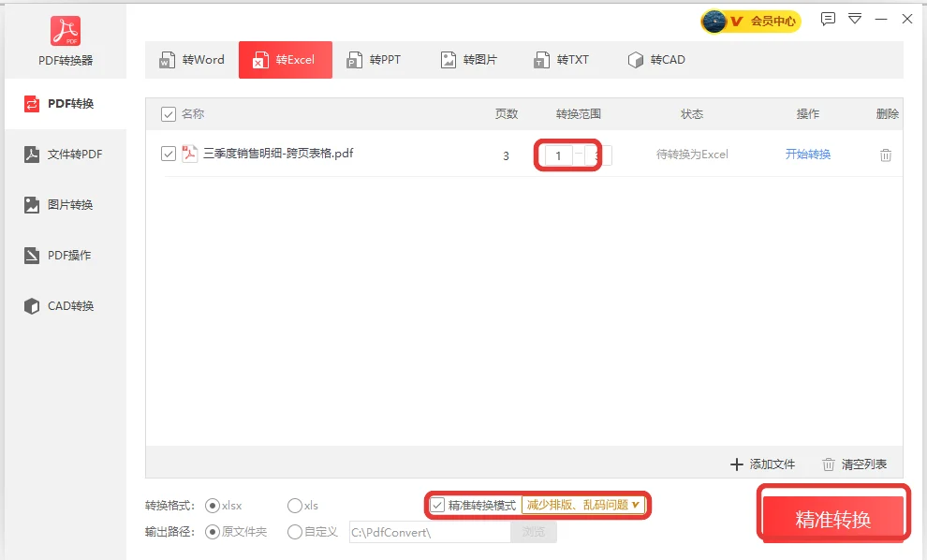Screen dimensions: 927x560
Task: Select the 转Excel tab
Action: point(286,60)
